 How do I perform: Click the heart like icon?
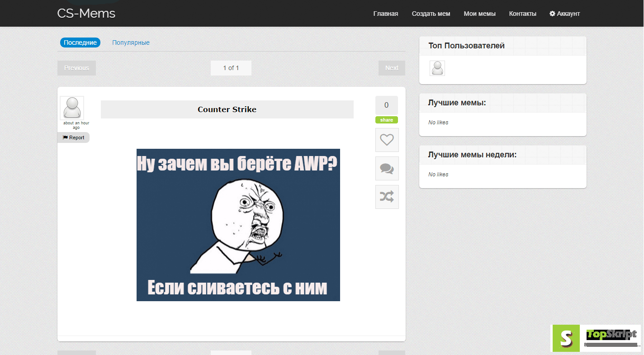(x=387, y=140)
